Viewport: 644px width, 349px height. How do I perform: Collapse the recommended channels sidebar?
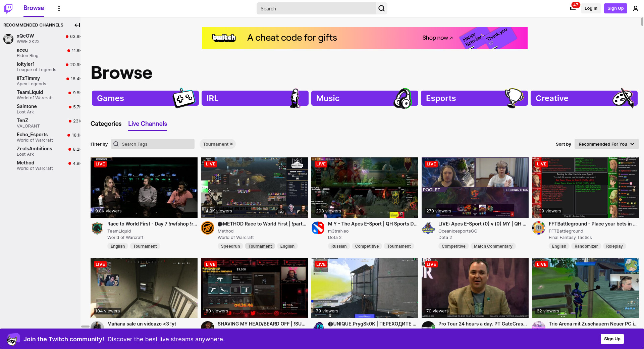(77, 25)
